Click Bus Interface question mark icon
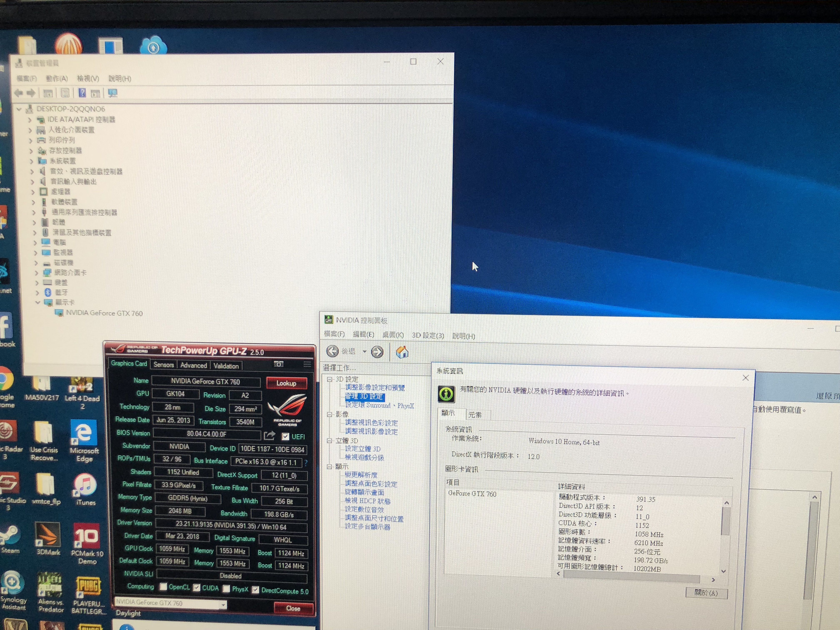Image resolution: width=840 pixels, height=630 pixels. click(x=306, y=462)
